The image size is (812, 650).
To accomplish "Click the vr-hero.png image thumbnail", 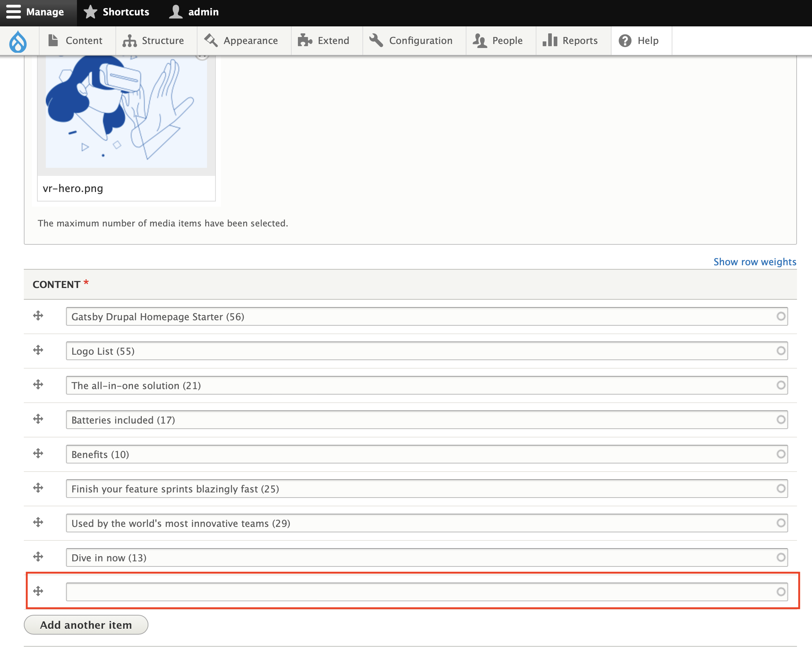I will 126,112.
